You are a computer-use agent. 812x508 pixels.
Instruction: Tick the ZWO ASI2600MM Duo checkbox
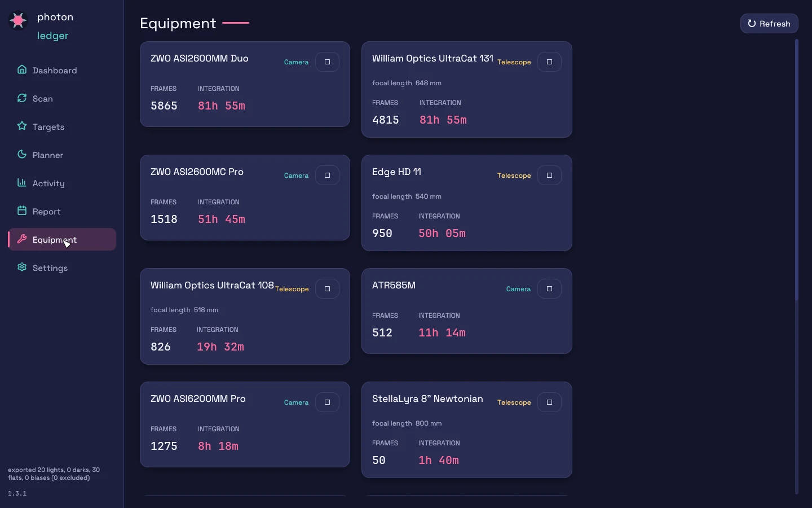[x=327, y=62]
